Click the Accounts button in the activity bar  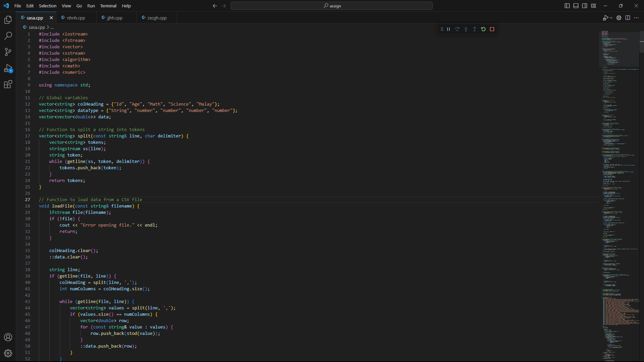8,337
